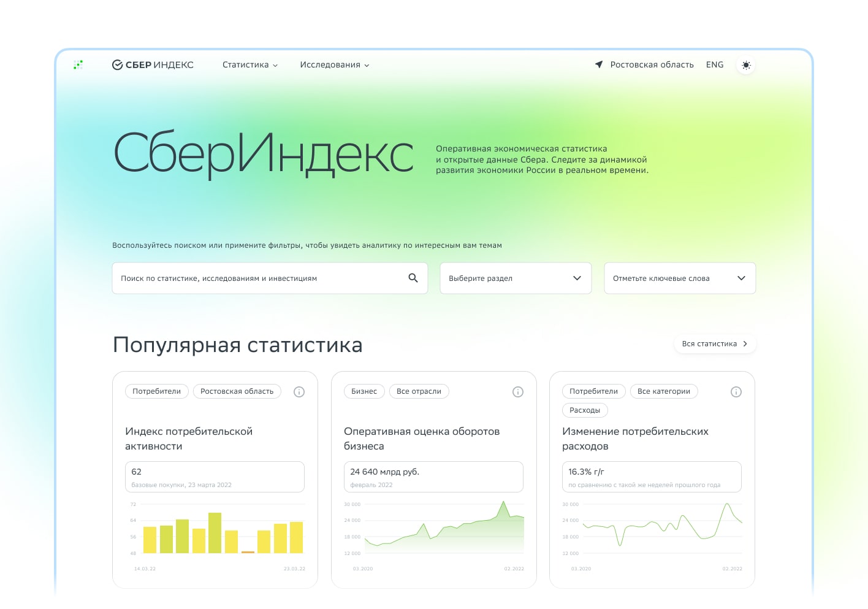Select the Расходы tag
Screen dimensions: 868x609
[585, 410]
